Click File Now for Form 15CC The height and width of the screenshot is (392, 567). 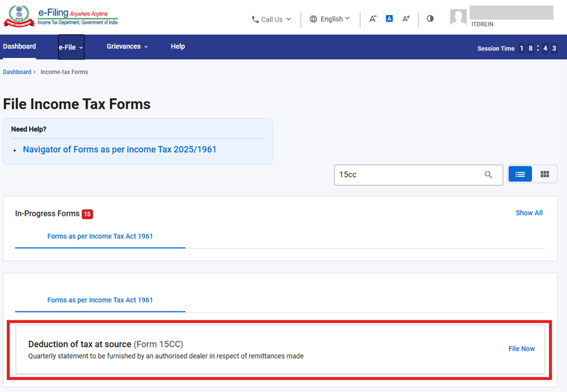521,349
